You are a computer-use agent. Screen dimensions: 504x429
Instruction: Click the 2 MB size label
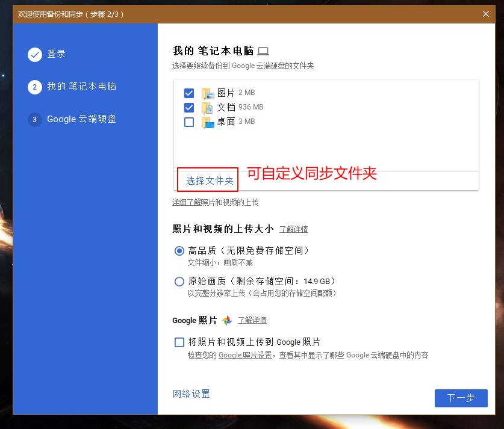246,93
